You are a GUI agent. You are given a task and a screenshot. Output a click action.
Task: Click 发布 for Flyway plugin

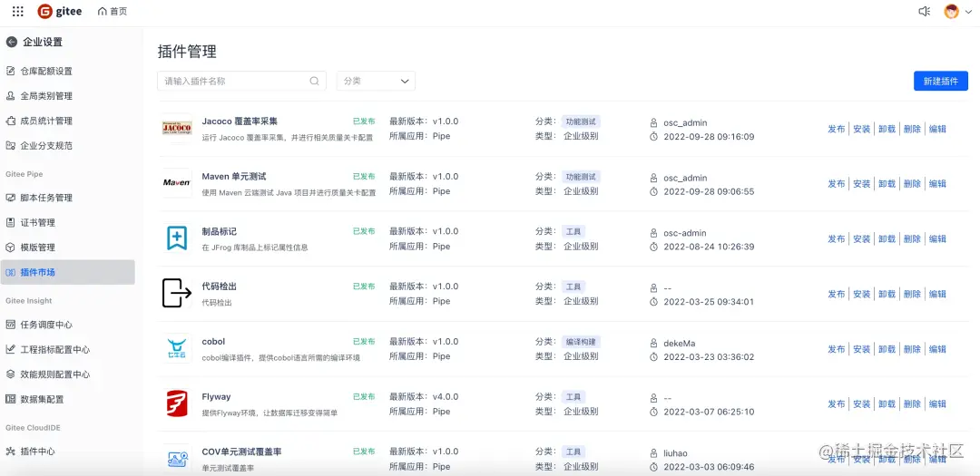[837, 404]
